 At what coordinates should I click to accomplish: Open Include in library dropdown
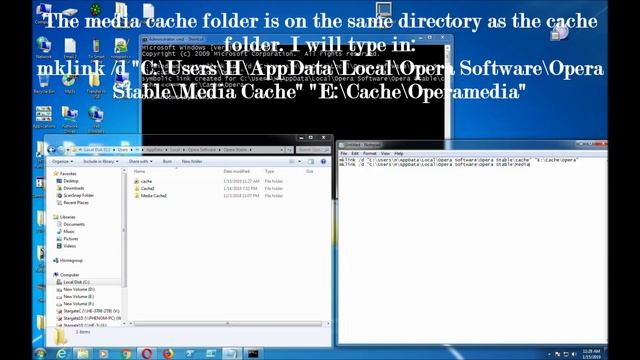pos(100,162)
